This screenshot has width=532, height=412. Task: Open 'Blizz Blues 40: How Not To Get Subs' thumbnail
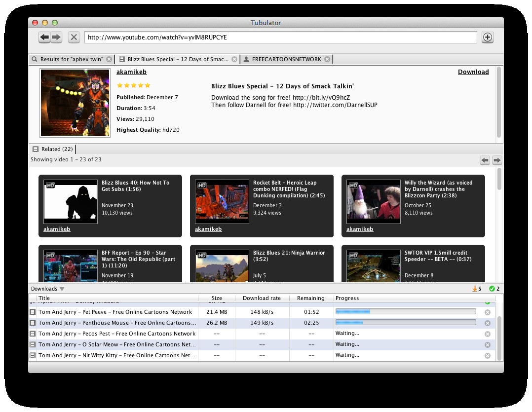[71, 202]
